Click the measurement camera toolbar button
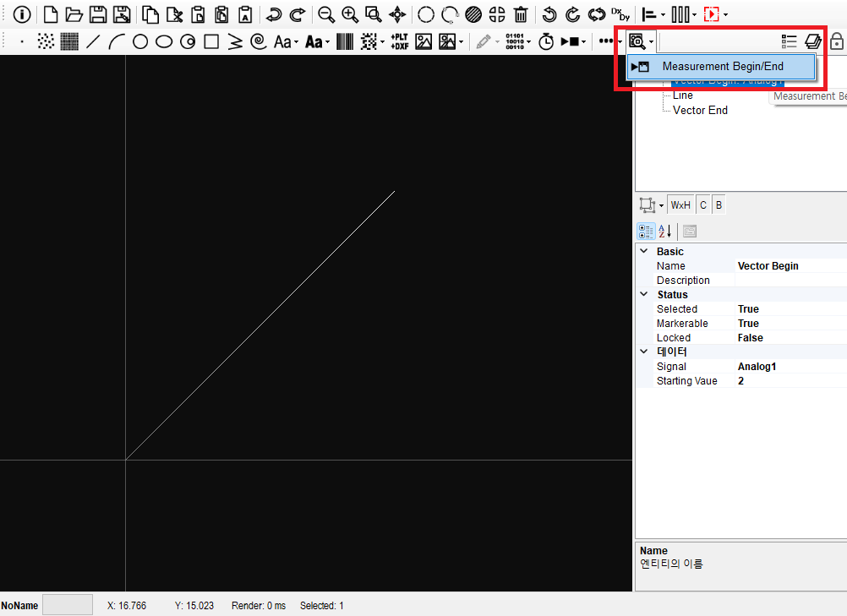Image resolution: width=847 pixels, height=616 pixels. pyautogui.click(x=637, y=41)
